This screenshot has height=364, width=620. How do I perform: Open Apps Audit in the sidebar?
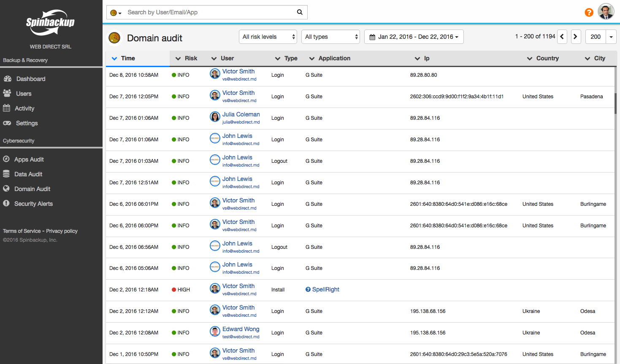click(x=29, y=159)
